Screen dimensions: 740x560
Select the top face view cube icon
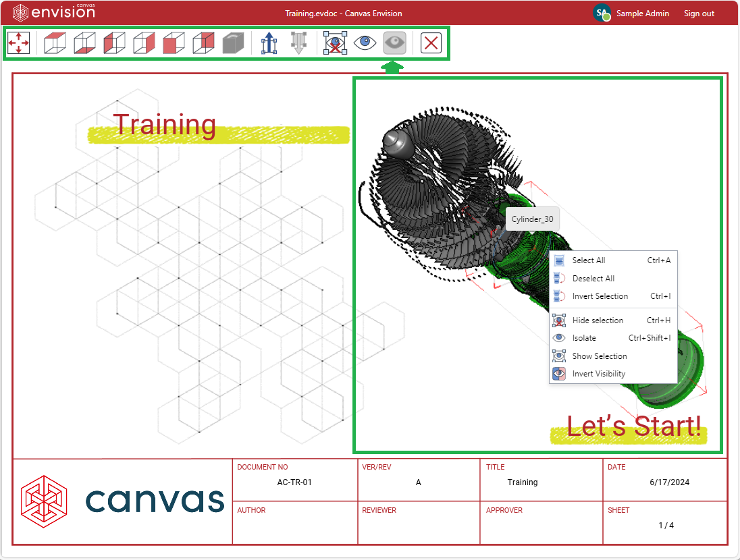[55, 43]
